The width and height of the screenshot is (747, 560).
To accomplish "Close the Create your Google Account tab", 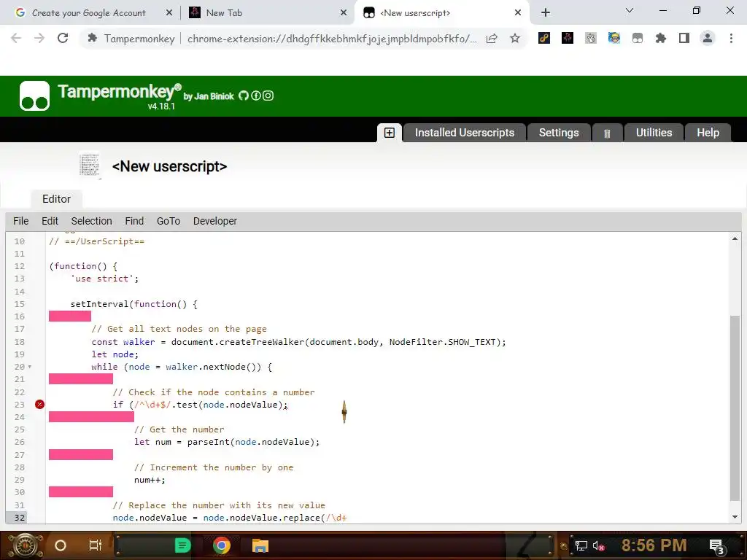I will pos(169,13).
